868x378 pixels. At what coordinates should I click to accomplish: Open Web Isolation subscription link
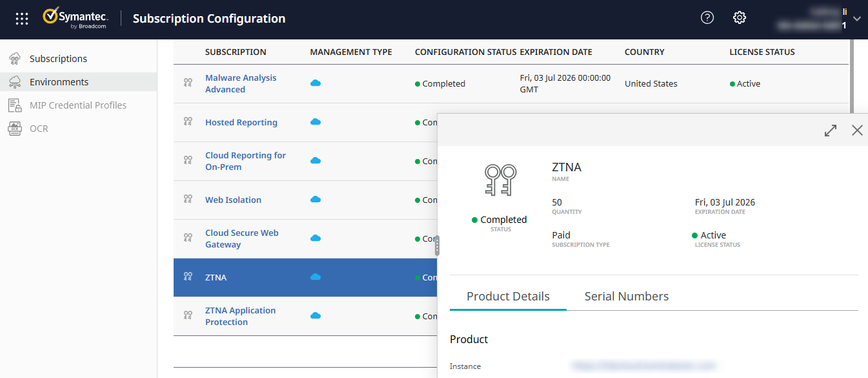233,200
